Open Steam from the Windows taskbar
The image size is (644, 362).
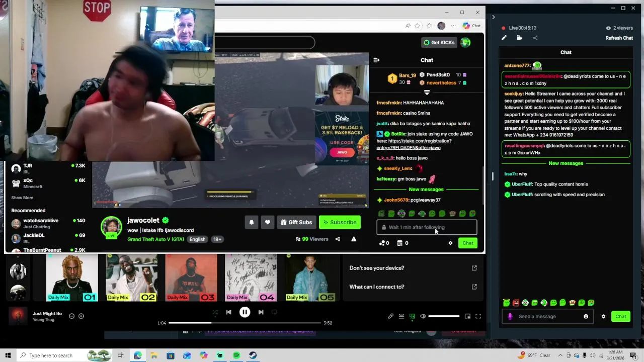(253, 355)
